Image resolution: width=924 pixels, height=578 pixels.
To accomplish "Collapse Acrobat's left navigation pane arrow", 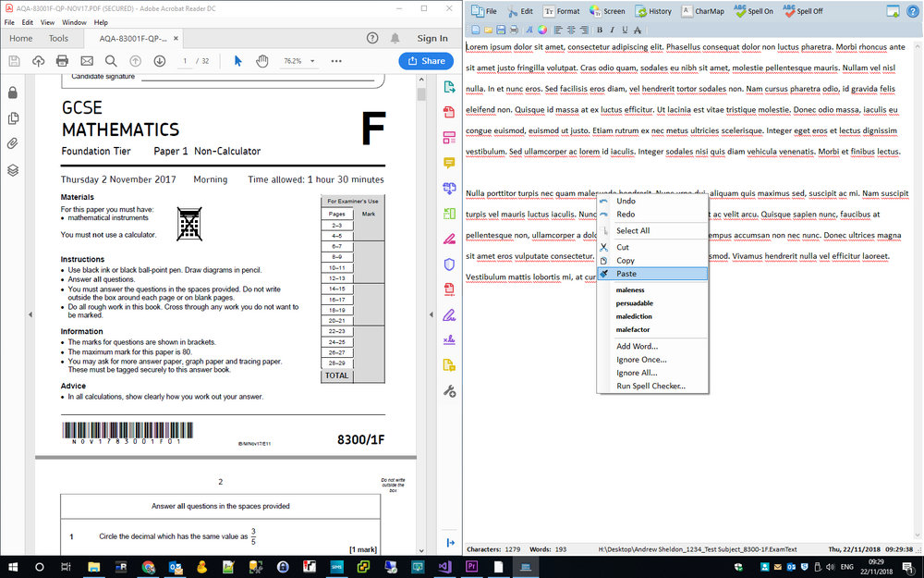I will pos(30,314).
